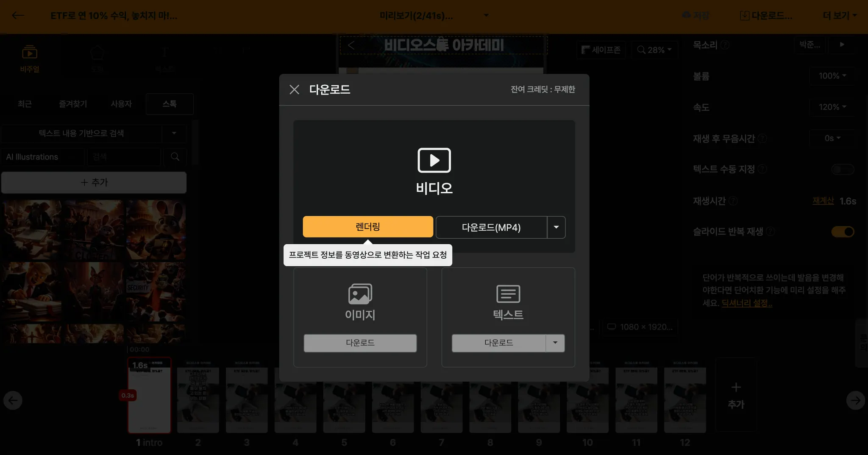Go back using top-left arrow
This screenshot has width=868, height=455.
(18, 16)
